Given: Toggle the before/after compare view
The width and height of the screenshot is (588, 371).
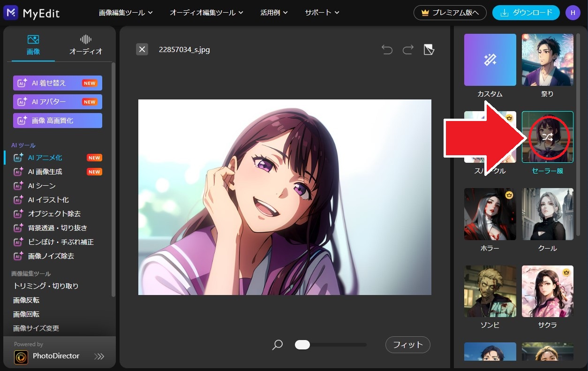Looking at the screenshot, I should click(x=428, y=49).
